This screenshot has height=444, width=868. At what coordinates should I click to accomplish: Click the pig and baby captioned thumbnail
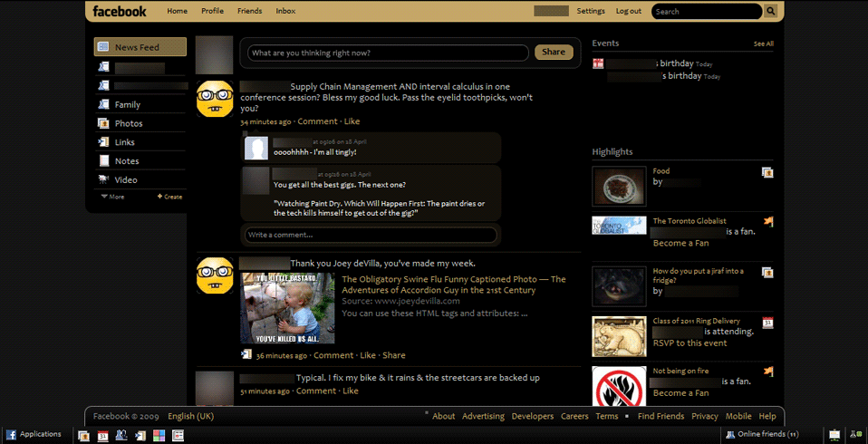[x=288, y=308]
